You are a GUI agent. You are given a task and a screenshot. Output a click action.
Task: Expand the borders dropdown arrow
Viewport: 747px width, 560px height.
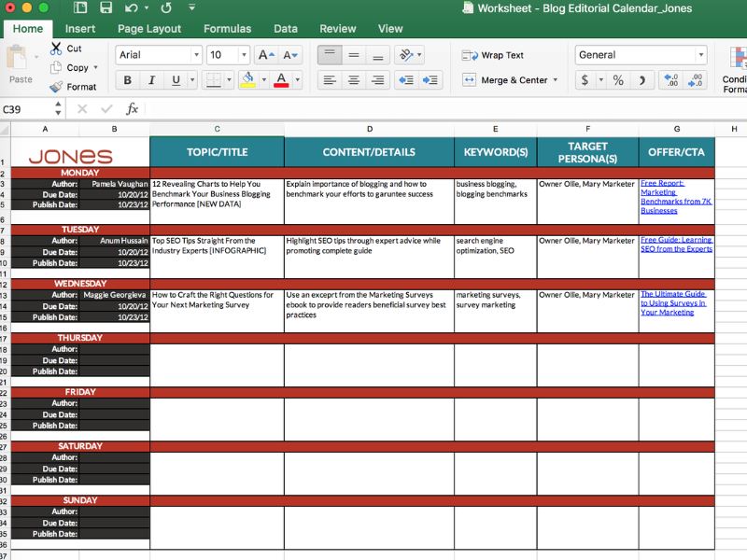(x=229, y=79)
